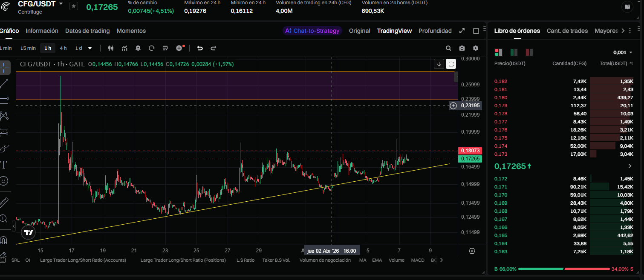Open the chart time-axis settings icon
644x280 pixels.
click(x=472, y=251)
